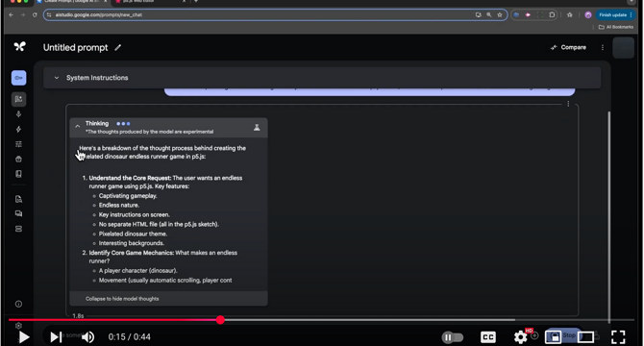Click the 0:15 / 0:44 time display
The height and width of the screenshot is (346, 644).
[x=130, y=337]
